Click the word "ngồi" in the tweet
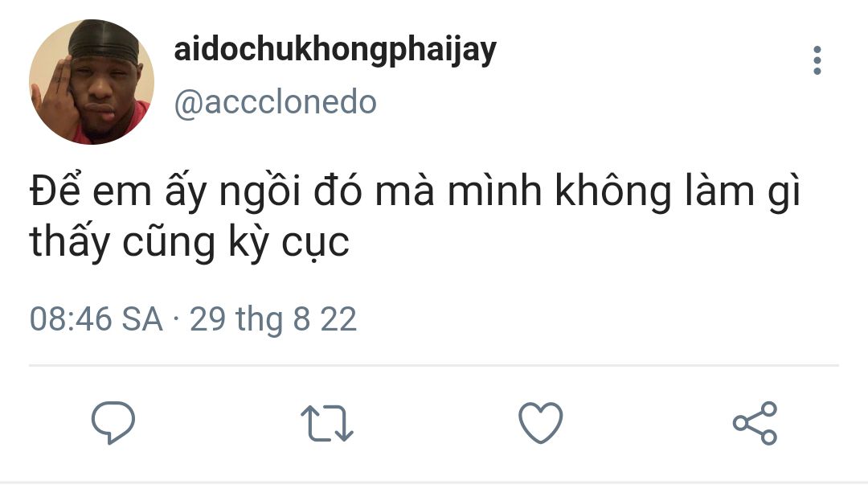The width and height of the screenshot is (868, 497). point(260,191)
